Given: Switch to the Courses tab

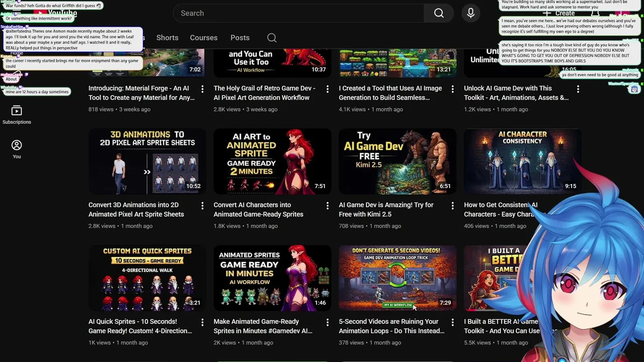Looking at the screenshot, I should [204, 38].
